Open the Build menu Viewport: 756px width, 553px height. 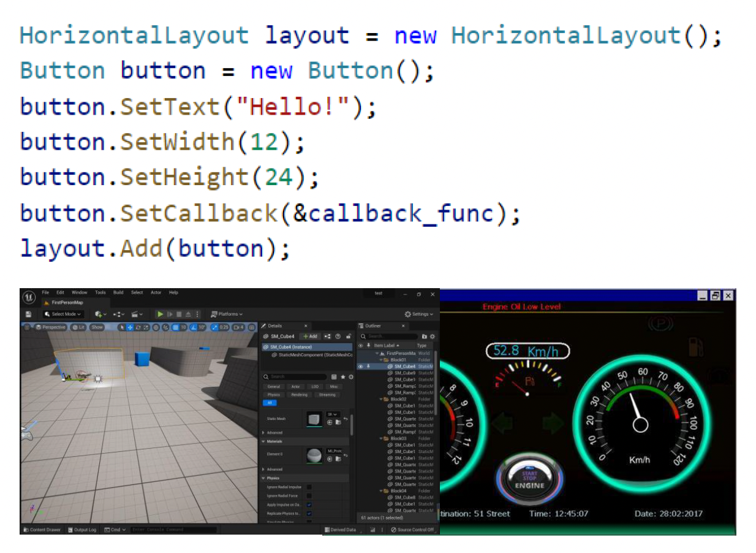coord(118,292)
